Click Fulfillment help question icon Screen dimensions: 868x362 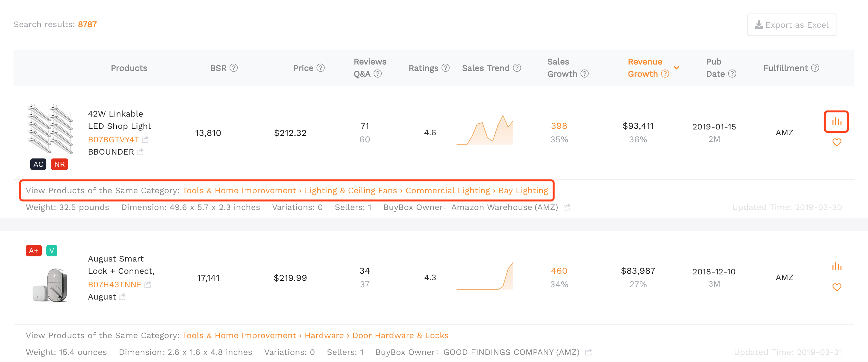[x=815, y=68]
